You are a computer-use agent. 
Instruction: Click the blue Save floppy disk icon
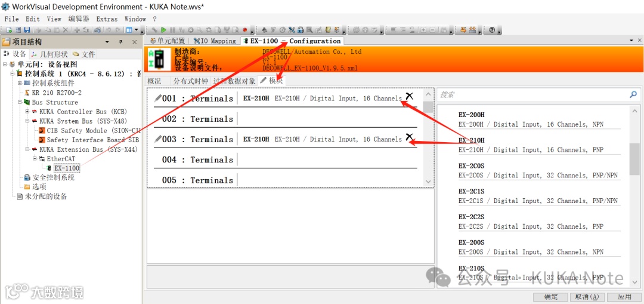point(27,30)
